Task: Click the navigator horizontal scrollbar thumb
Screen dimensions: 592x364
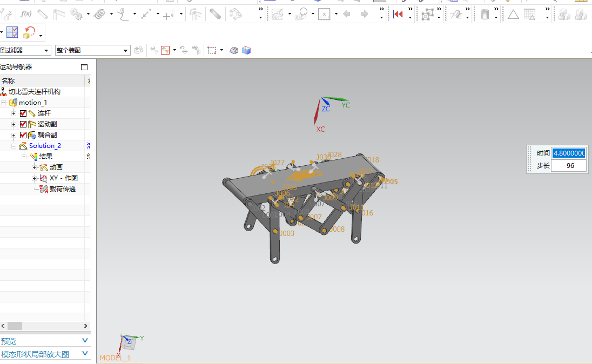Action: 15,326
